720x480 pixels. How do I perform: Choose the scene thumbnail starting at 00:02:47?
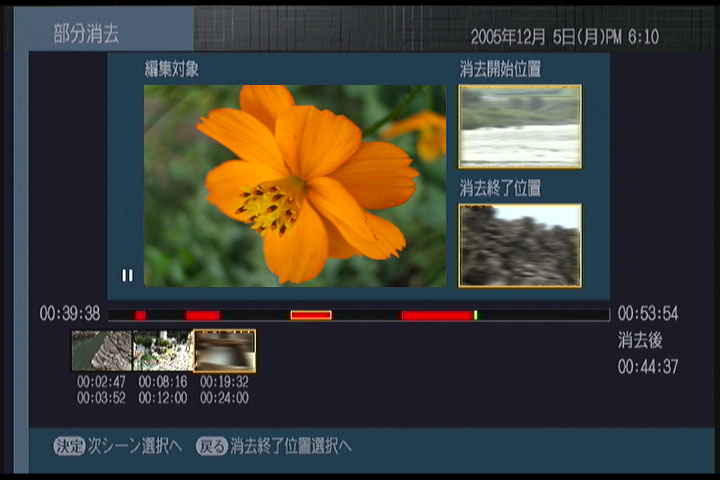click(x=101, y=351)
